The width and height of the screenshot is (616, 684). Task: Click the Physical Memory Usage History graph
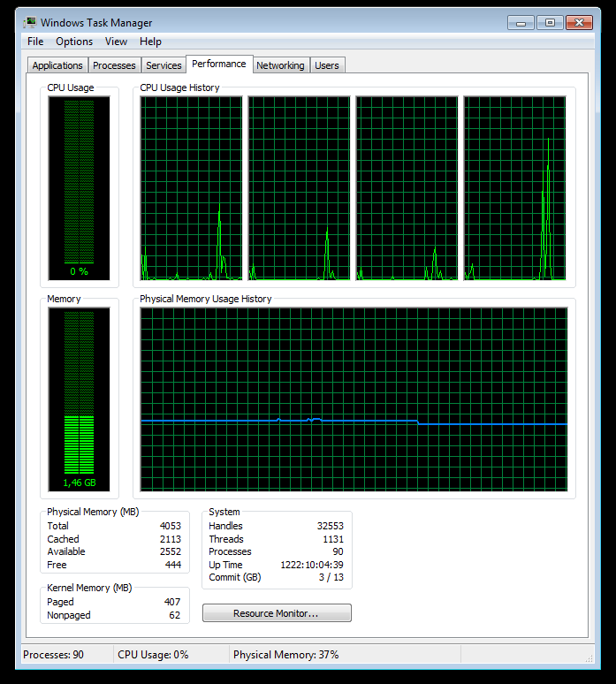(354, 399)
